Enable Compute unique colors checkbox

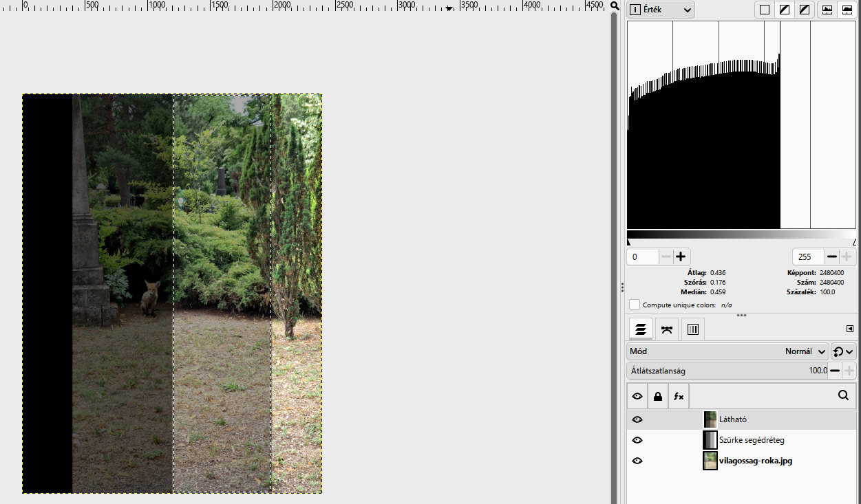click(x=635, y=305)
